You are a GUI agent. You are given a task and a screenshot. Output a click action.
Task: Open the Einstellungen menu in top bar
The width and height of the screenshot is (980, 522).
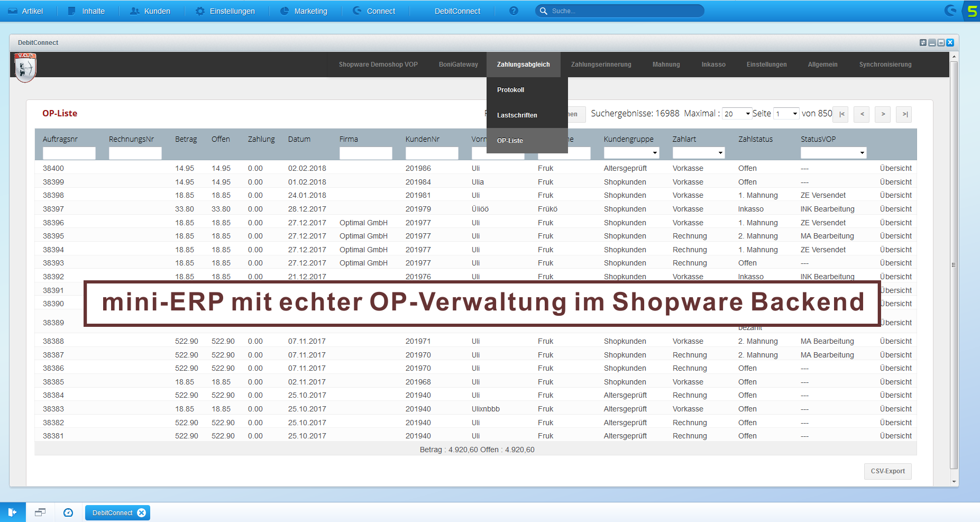tap(225, 11)
